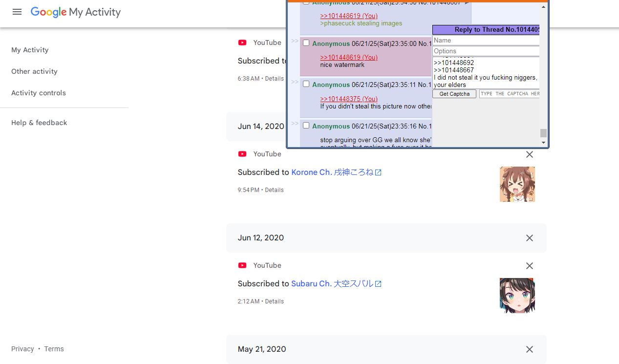Image resolution: width=619 pixels, height=364 pixels.
Task: Click the 'nice watermark' post text
Action: coord(342,65)
